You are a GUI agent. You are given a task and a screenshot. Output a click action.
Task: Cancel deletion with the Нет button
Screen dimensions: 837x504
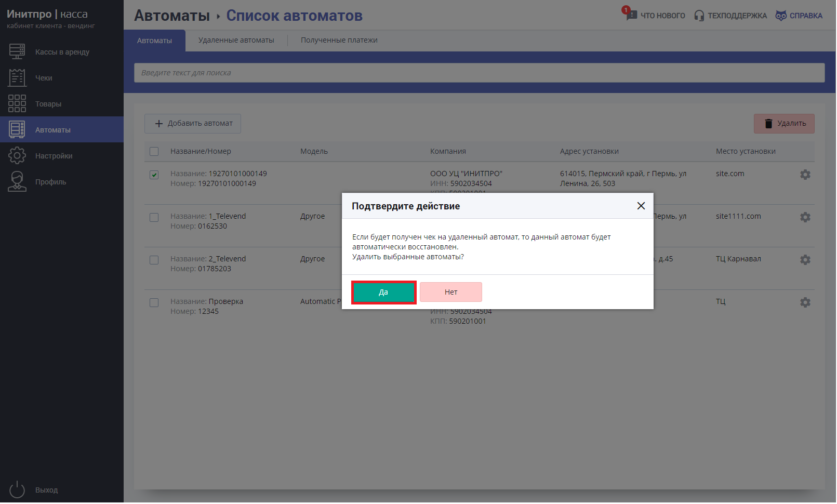click(450, 292)
